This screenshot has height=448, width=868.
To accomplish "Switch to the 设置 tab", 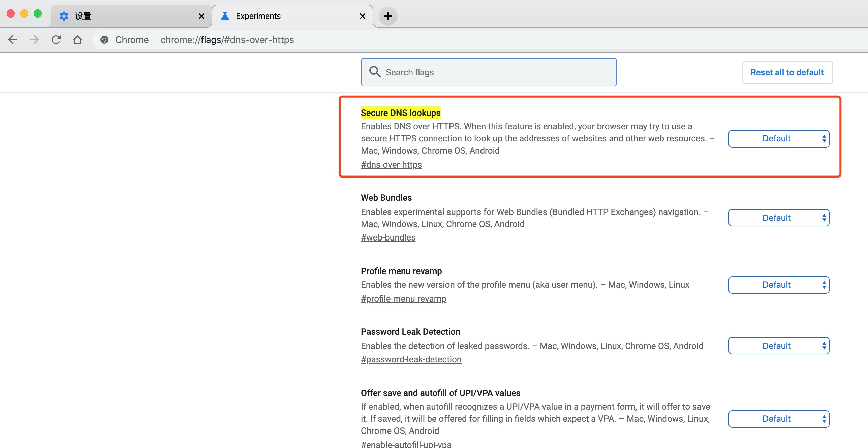I will (128, 16).
